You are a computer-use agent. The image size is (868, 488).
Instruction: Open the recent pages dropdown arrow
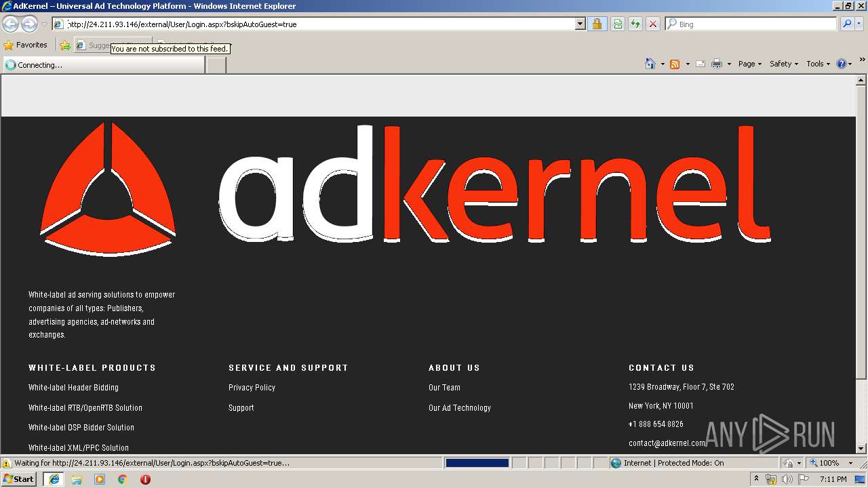(44, 24)
